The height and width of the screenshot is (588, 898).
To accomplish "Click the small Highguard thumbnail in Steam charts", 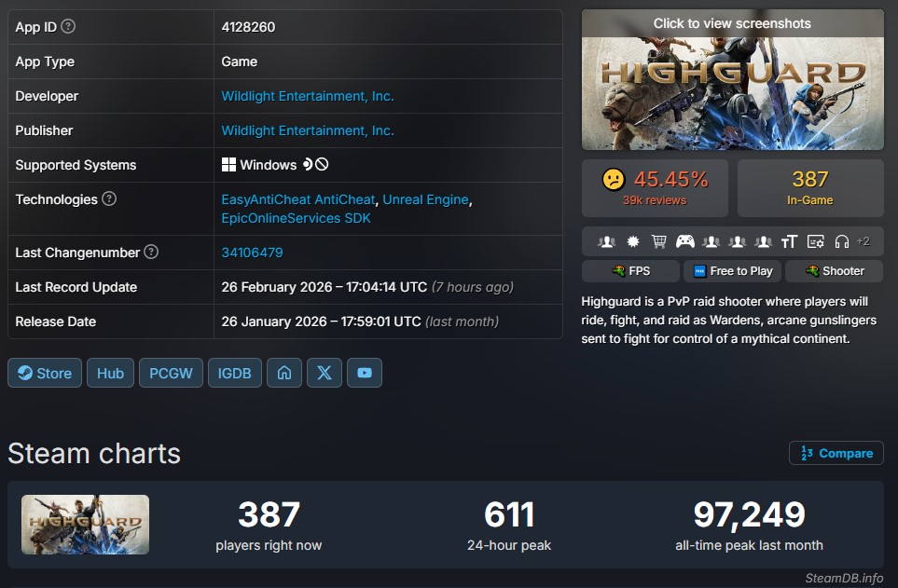I will click(x=86, y=525).
